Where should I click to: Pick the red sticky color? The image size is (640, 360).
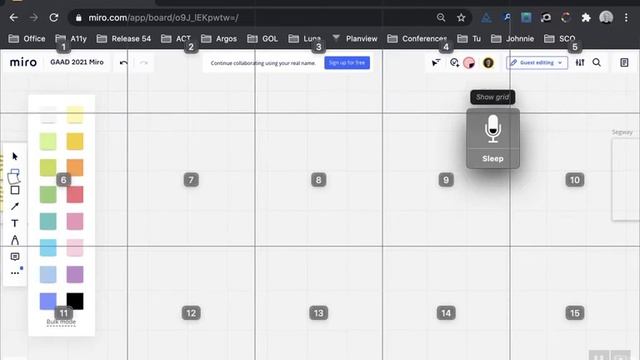point(75,195)
